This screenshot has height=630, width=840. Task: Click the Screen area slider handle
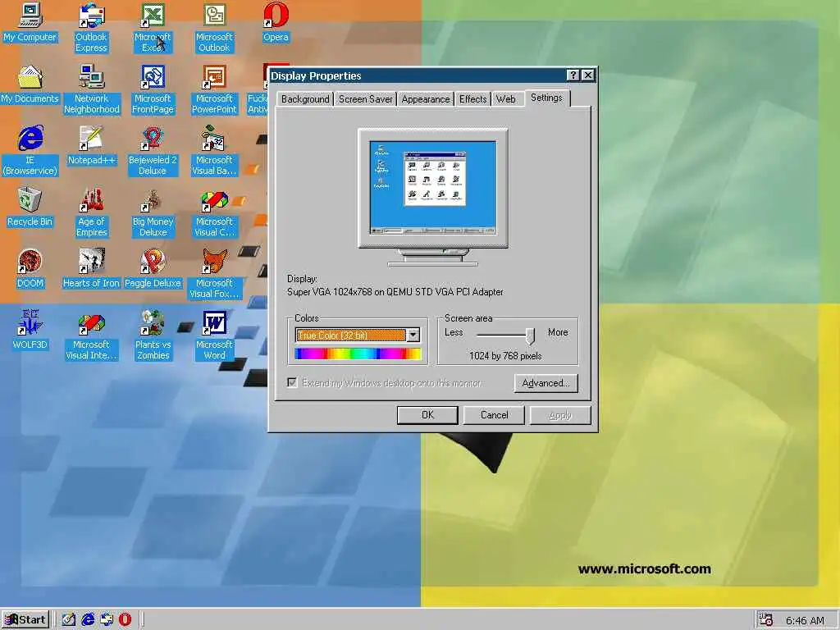(x=530, y=336)
